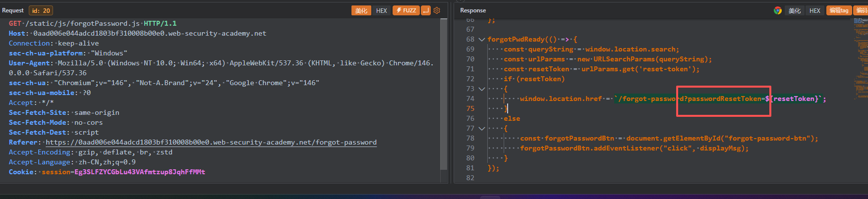This screenshot has width=868, height=199.
Task: Toggle 美化 beautify in Request panel
Action: [361, 10]
